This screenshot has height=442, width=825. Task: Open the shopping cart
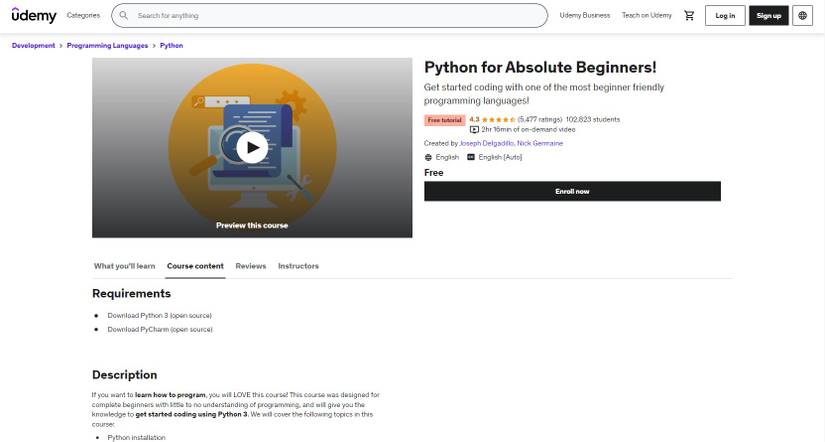[689, 15]
